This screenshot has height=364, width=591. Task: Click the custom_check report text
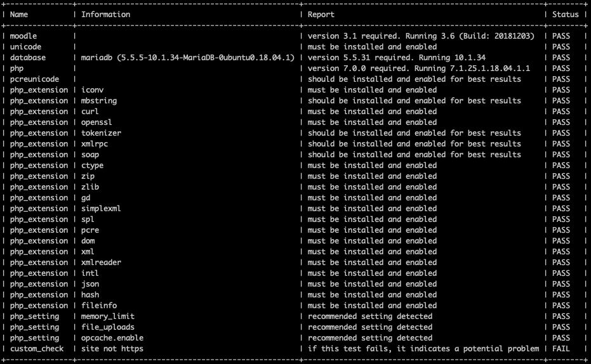coord(423,349)
